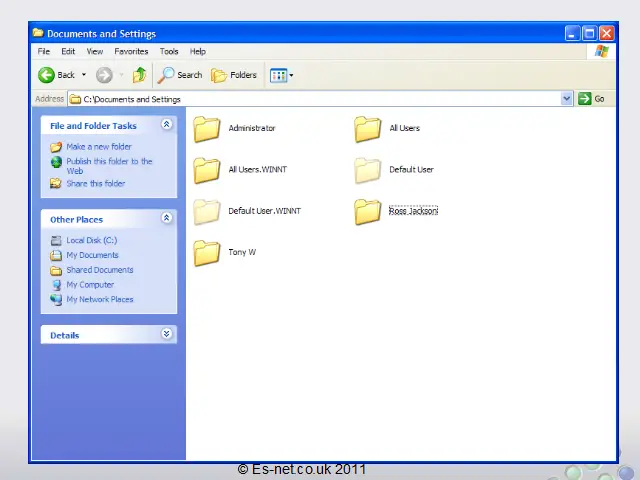Click the Publish to Web globe icon
This screenshot has height=480, width=640.
56,162
